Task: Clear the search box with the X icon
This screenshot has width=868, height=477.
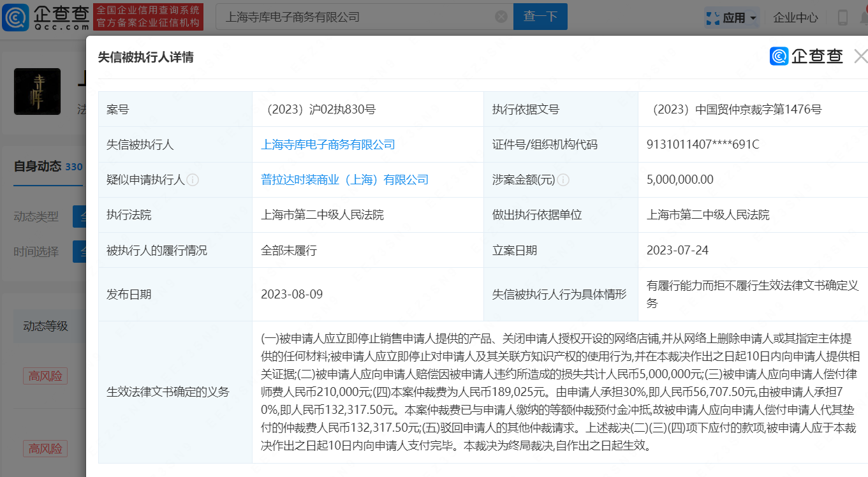Action: click(x=501, y=17)
